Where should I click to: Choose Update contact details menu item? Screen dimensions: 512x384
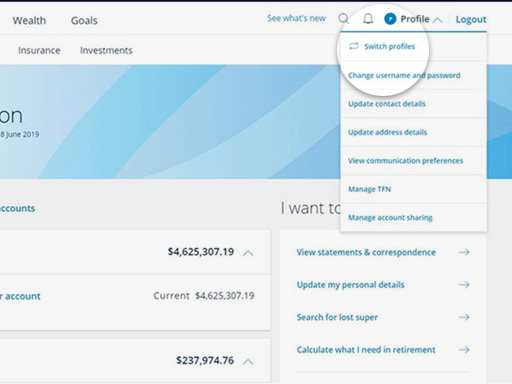387,104
